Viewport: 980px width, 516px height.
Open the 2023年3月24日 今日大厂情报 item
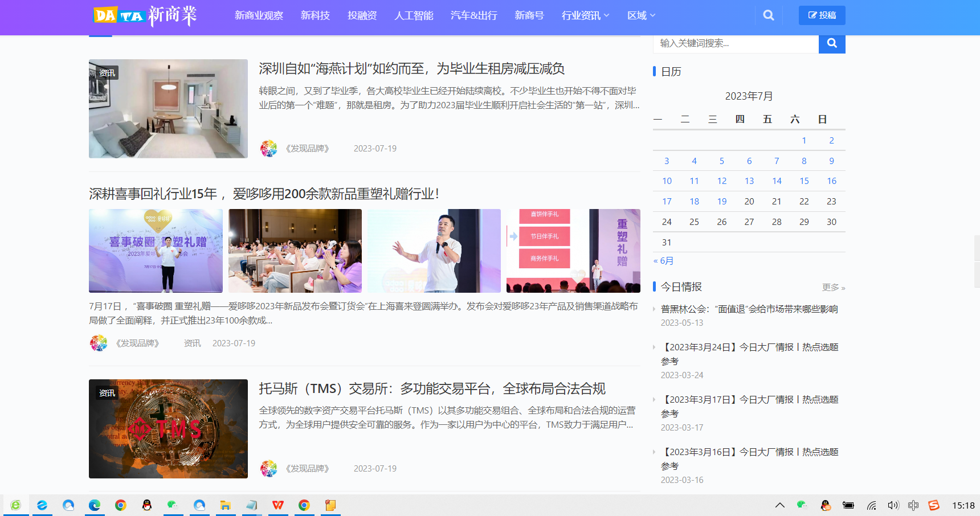click(749, 354)
